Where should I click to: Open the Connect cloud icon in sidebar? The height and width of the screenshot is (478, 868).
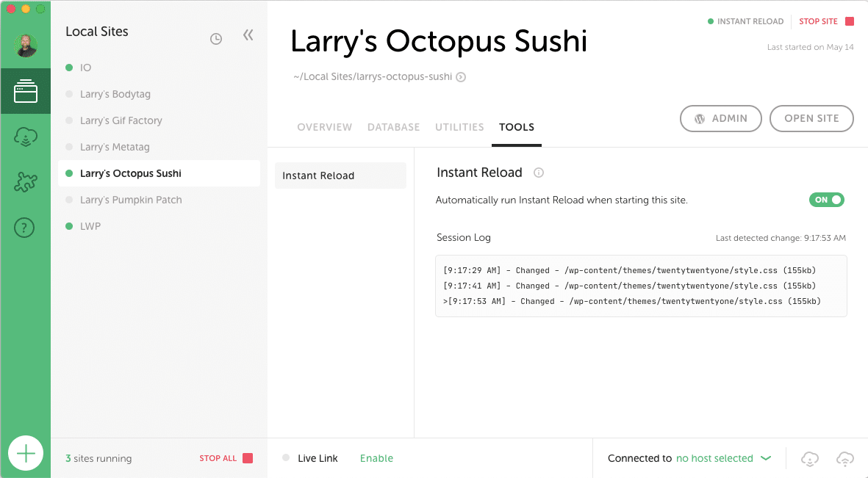click(x=26, y=137)
